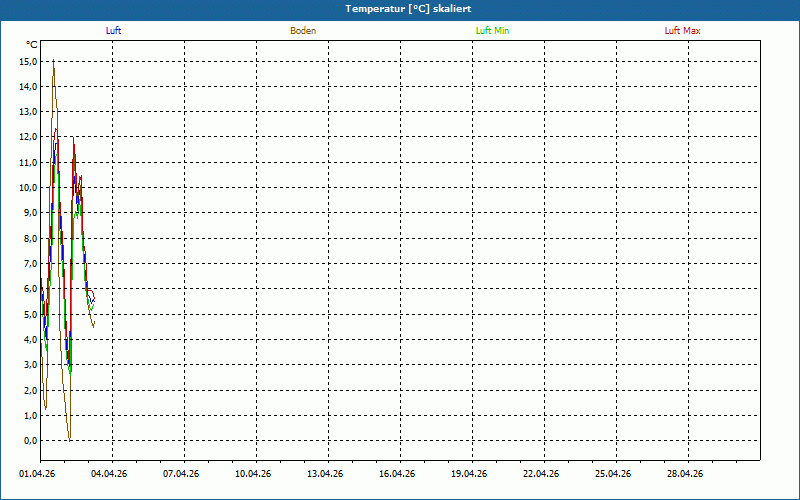Click the date label 22.04.26

(541, 474)
